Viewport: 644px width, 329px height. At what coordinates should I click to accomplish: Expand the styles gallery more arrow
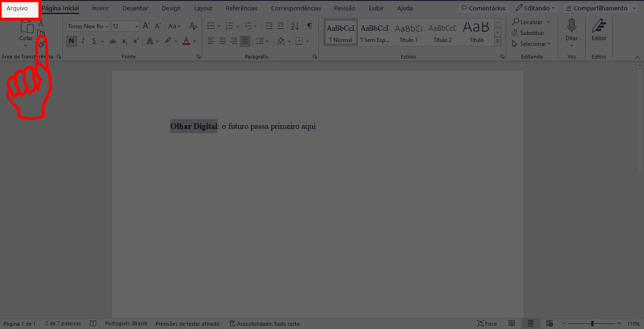497,42
